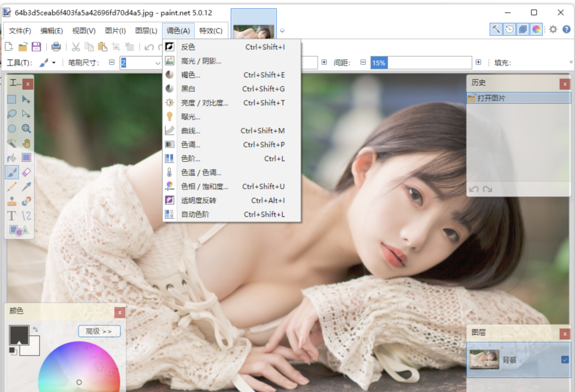This screenshot has width=575, height=392.
Task: Click the Print icon in toolbar
Action: tap(56, 47)
